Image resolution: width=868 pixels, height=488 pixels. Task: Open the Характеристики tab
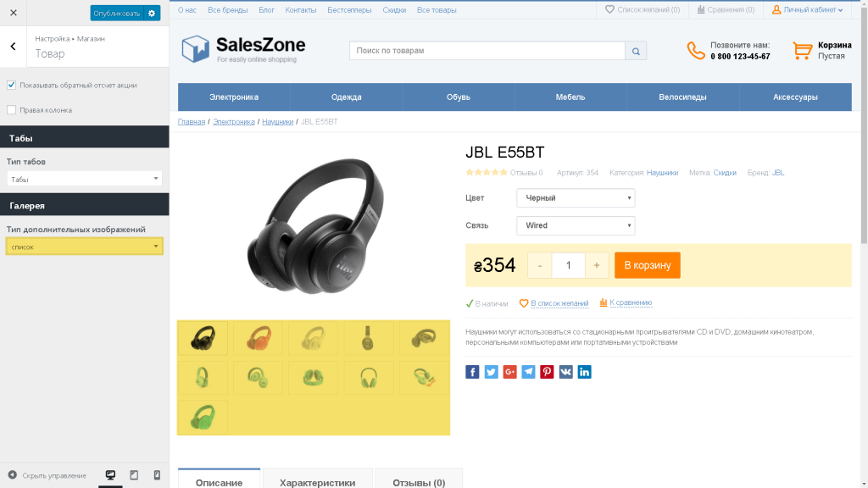point(317,480)
